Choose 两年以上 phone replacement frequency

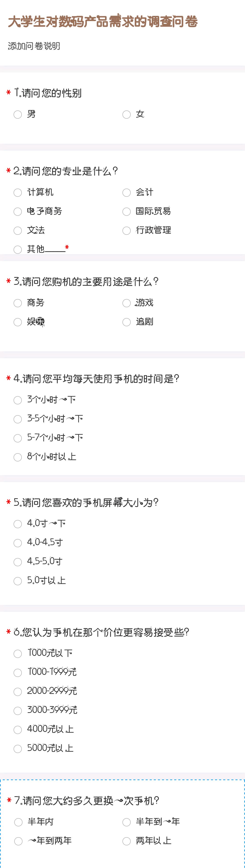point(127,841)
